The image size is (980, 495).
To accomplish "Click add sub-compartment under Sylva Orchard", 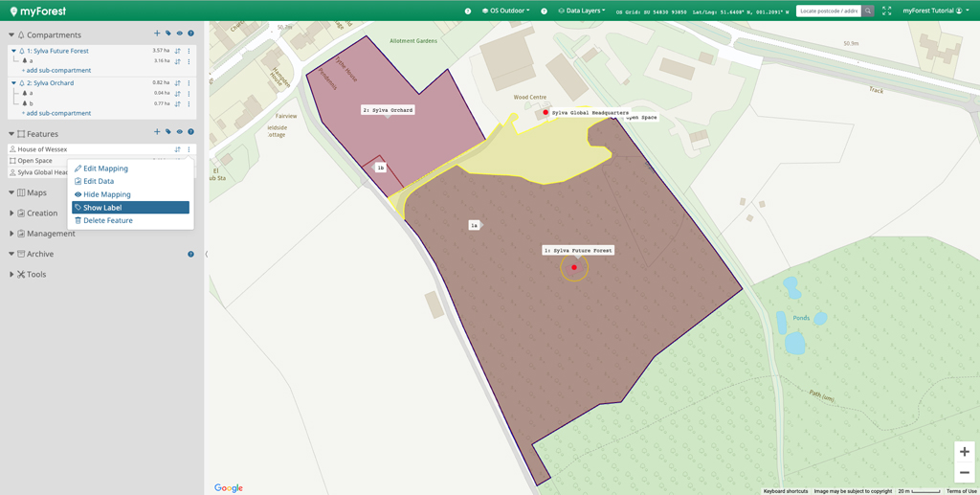I will pos(56,113).
